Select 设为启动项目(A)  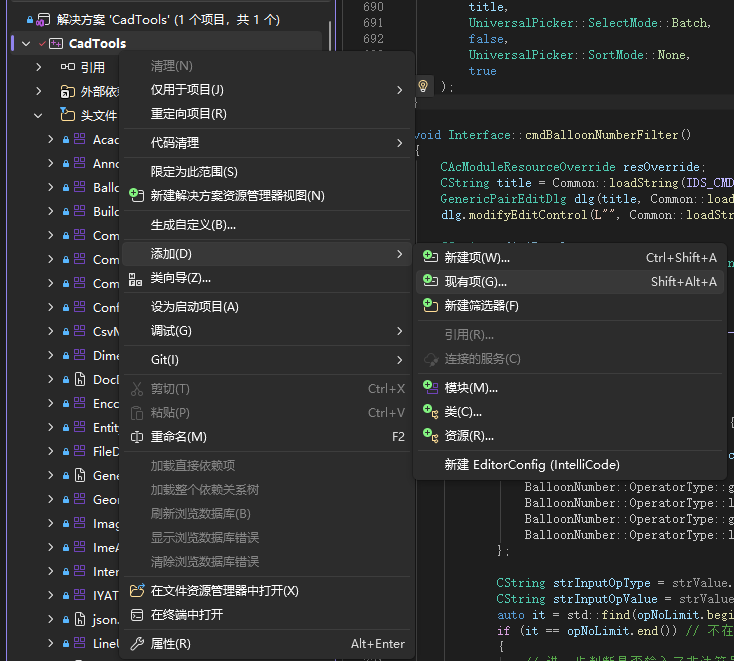coord(267,307)
